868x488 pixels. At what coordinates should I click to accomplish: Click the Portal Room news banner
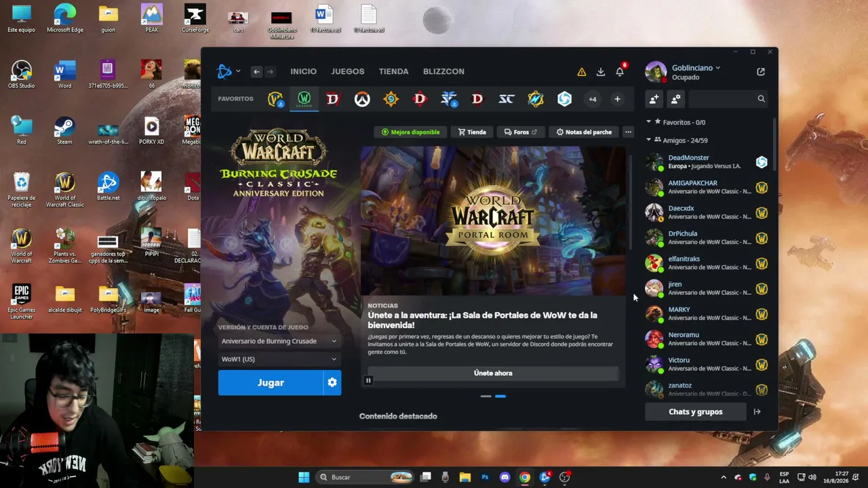pos(493,221)
